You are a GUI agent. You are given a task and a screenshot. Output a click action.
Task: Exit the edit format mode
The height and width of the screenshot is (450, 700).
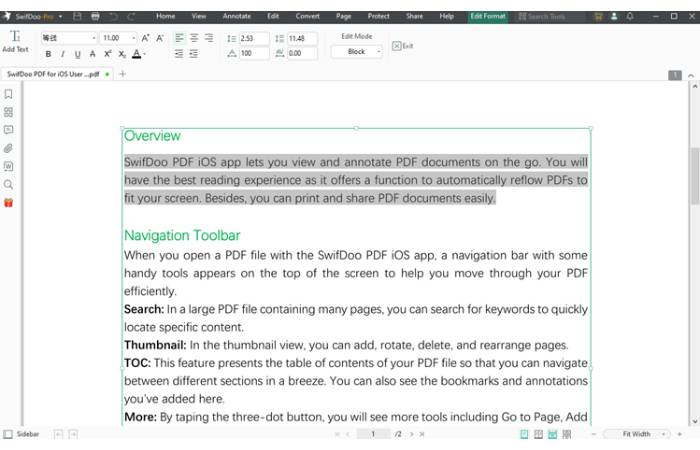coord(403,46)
